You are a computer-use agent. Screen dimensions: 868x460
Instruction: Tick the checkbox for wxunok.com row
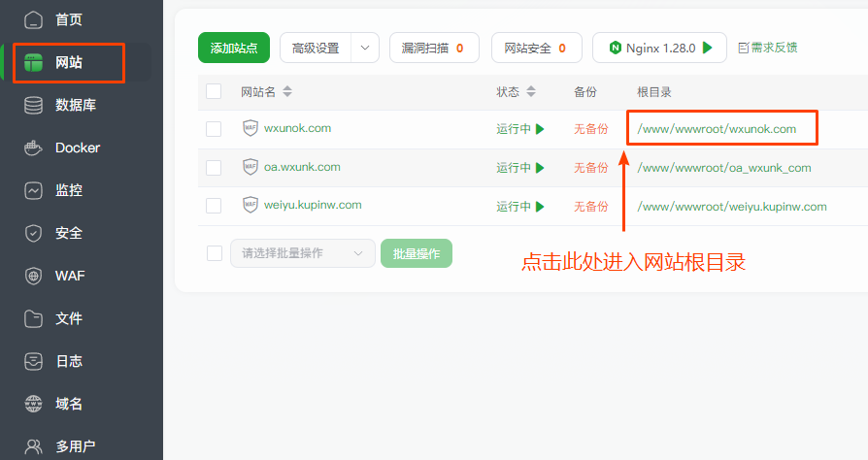point(214,129)
